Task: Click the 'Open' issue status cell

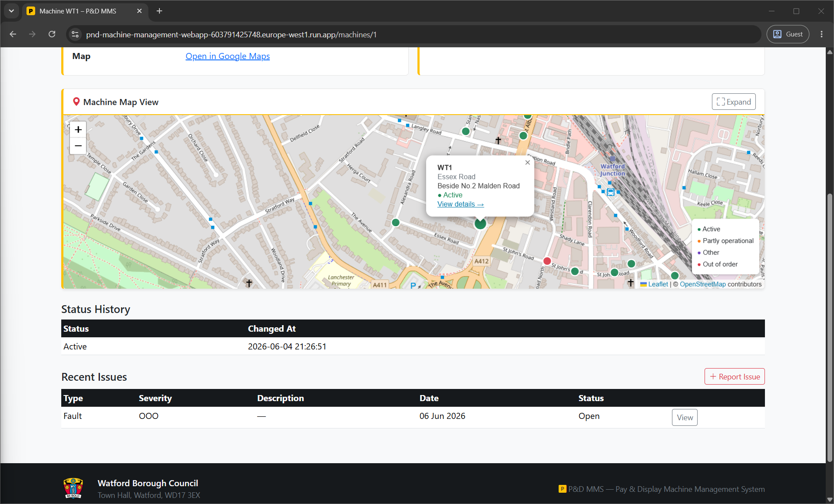Action: tap(589, 415)
